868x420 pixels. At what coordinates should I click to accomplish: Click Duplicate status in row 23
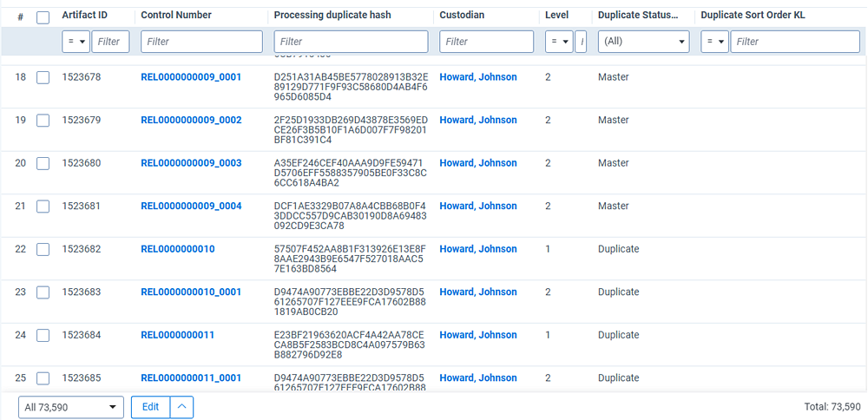[618, 292]
